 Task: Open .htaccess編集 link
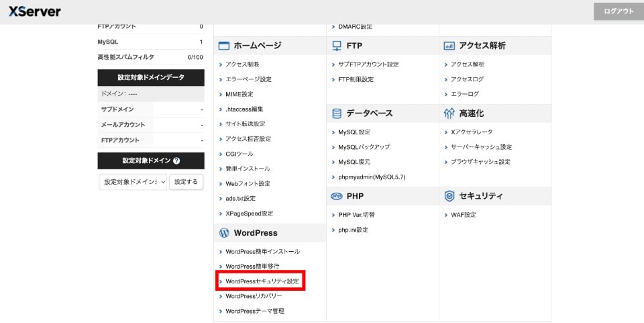(244, 109)
